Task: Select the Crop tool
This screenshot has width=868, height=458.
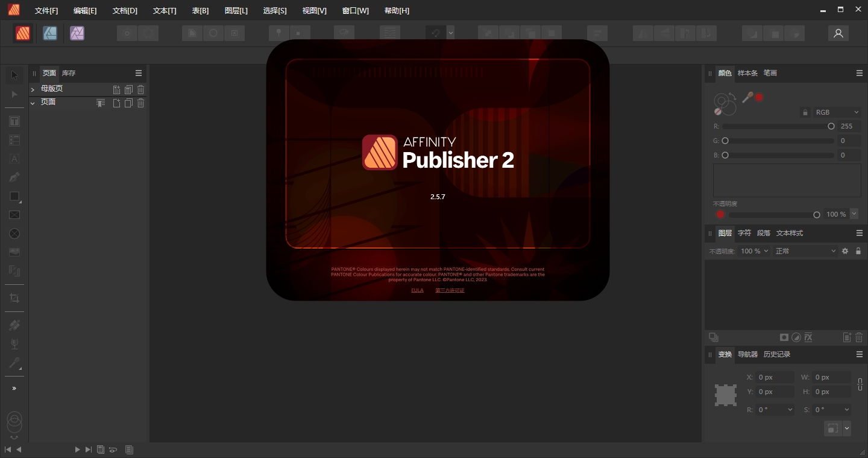Action: coord(14,298)
